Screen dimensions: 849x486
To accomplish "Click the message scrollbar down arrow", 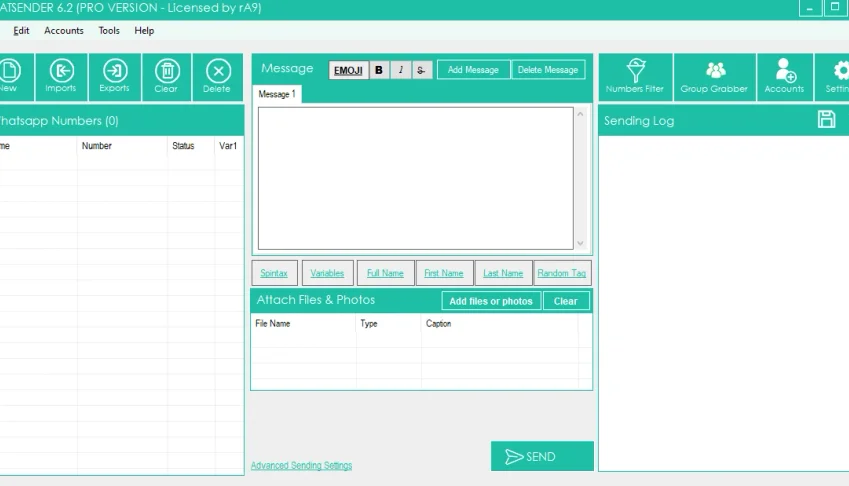I will (x=580, y=243).
